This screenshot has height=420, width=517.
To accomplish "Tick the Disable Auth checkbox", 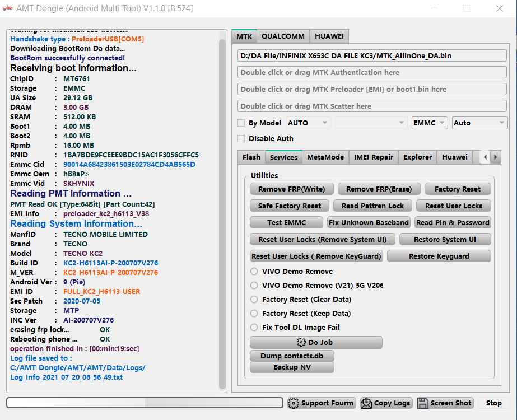I will [x=241, y=138].
